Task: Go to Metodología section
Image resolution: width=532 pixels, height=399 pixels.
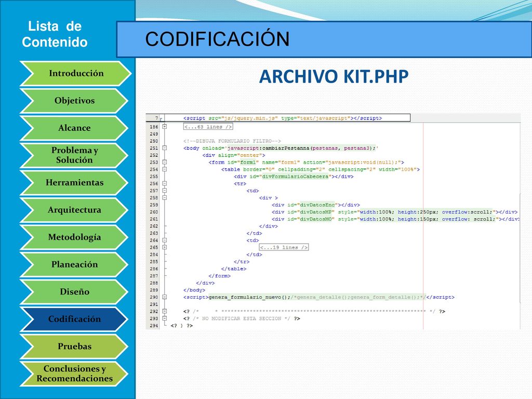Action: pos(74,237)
